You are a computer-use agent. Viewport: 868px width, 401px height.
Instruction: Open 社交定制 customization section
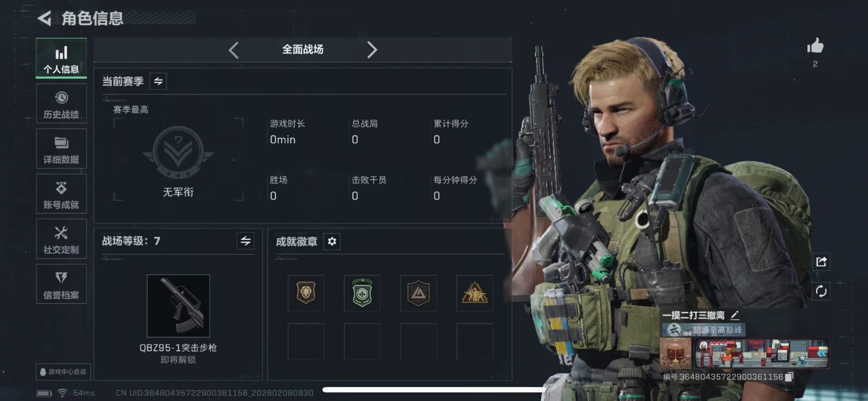pyautogui.click(x=61, y=239)
